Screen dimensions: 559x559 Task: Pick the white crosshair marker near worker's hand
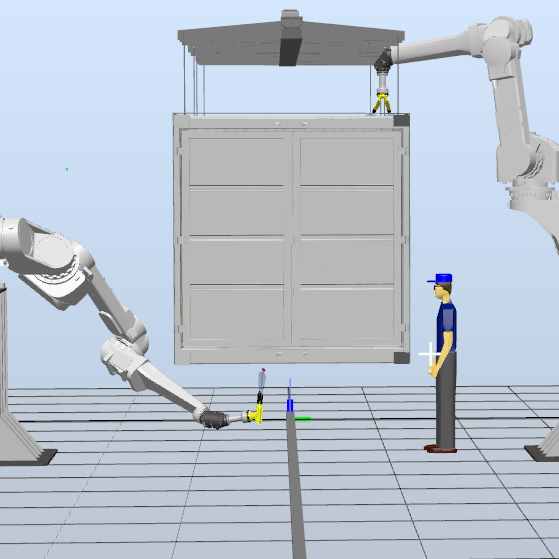tap(430, 354)
